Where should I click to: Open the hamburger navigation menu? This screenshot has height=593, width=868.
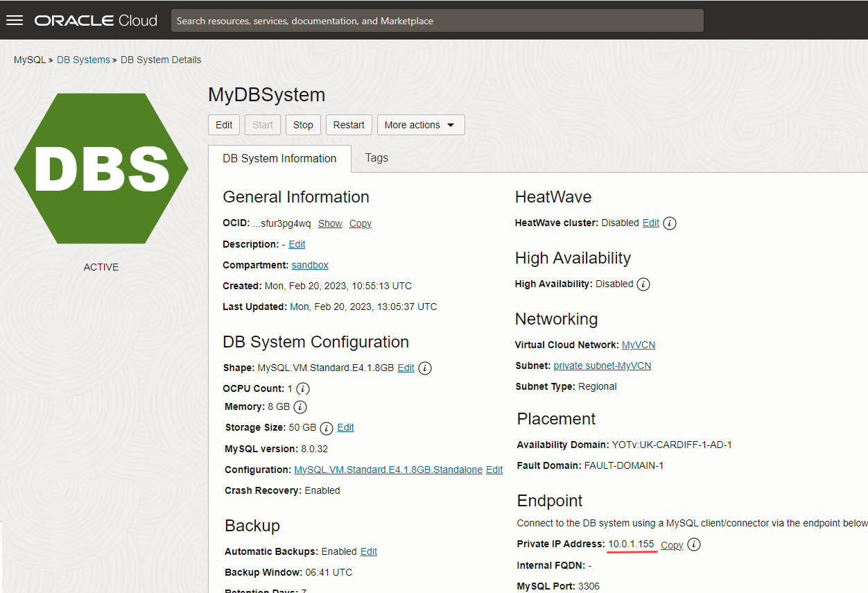15,20
